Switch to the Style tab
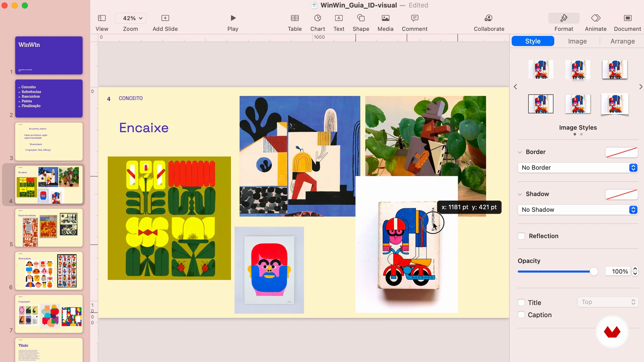The width and height of the screenshot is (644, 362). 533,41
